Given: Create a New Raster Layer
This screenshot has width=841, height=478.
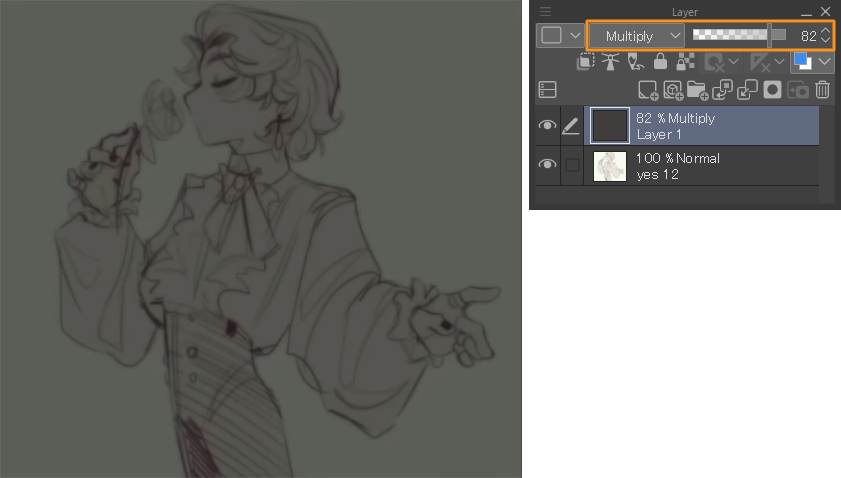Looking at the screenshot, I should tap(648, 90).
